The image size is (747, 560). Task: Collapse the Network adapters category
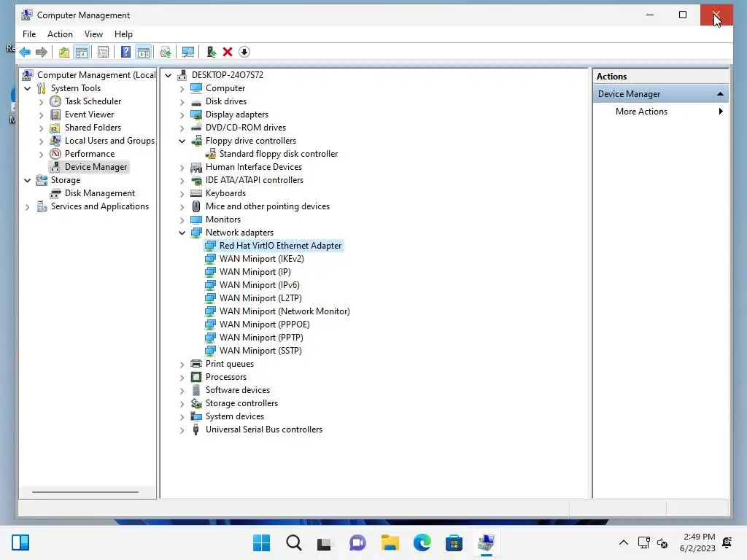(182, 233)
